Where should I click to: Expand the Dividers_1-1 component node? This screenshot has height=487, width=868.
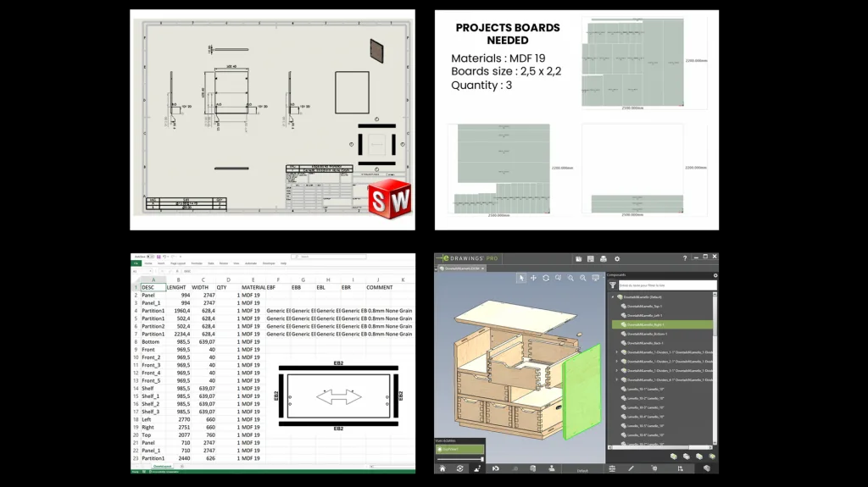617,352
